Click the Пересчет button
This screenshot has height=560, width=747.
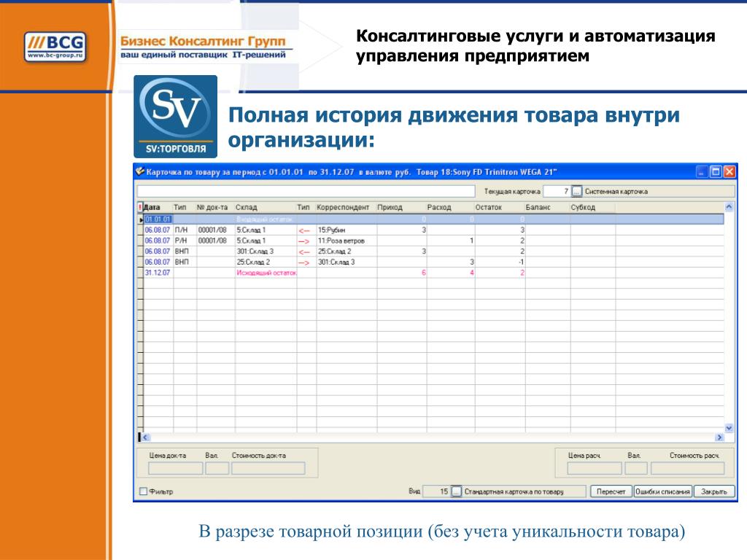[x=611, y=491]
